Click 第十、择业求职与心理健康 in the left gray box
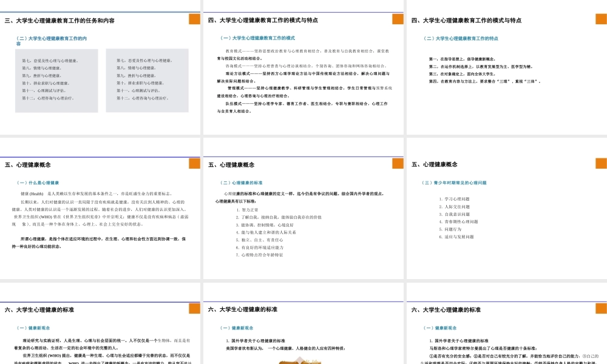The image size is (607, 364). [46, 83]
